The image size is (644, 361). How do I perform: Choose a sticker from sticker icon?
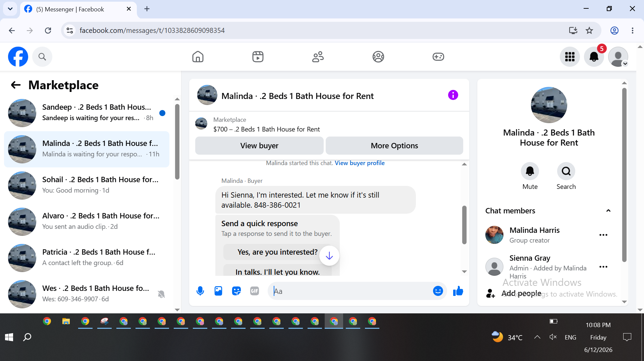tap(236, 291)
